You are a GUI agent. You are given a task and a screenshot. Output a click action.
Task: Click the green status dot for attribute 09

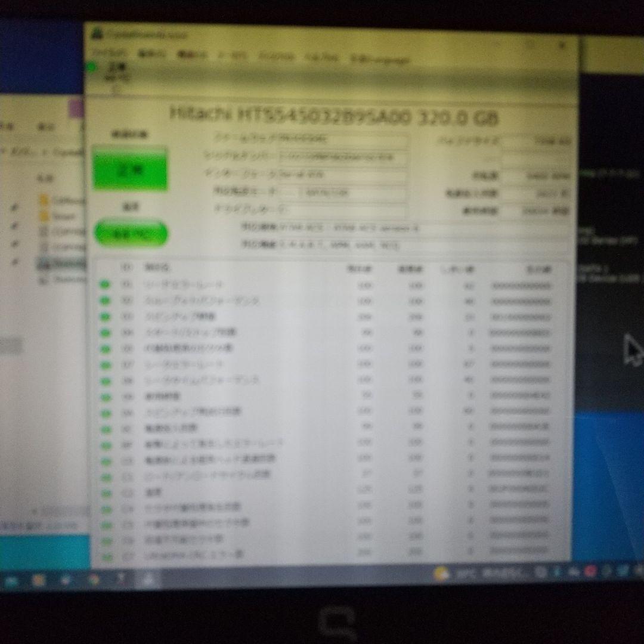tap(106, 397)
